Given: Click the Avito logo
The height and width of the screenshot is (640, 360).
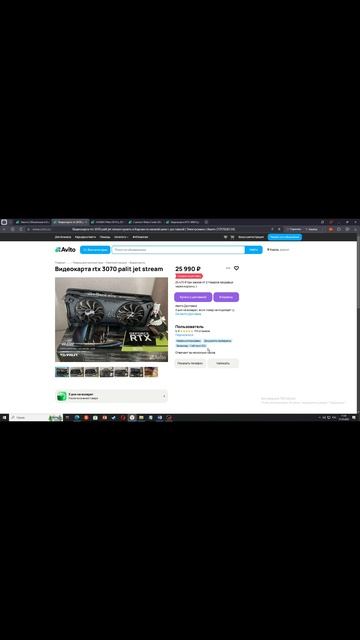Looking at the screenshot, I should pyautogui.click(x=65, y=250).
